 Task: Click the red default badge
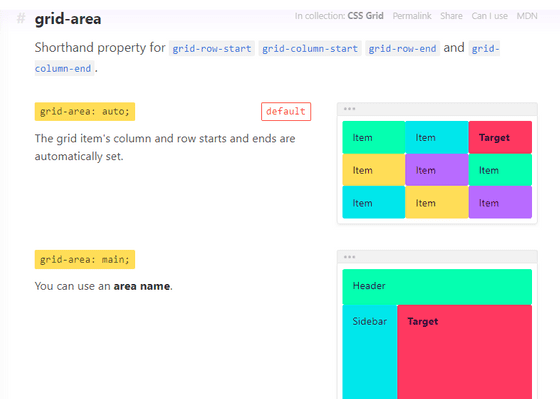coord(286,111)
